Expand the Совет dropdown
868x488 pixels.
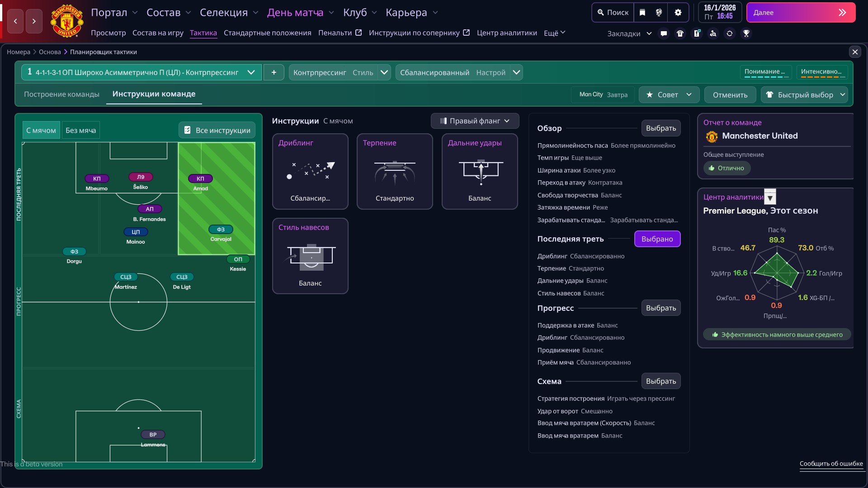(669, 95)
